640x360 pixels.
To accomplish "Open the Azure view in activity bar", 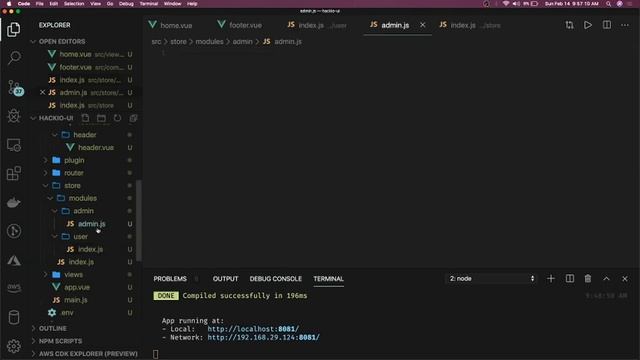I will pos(14,260).
